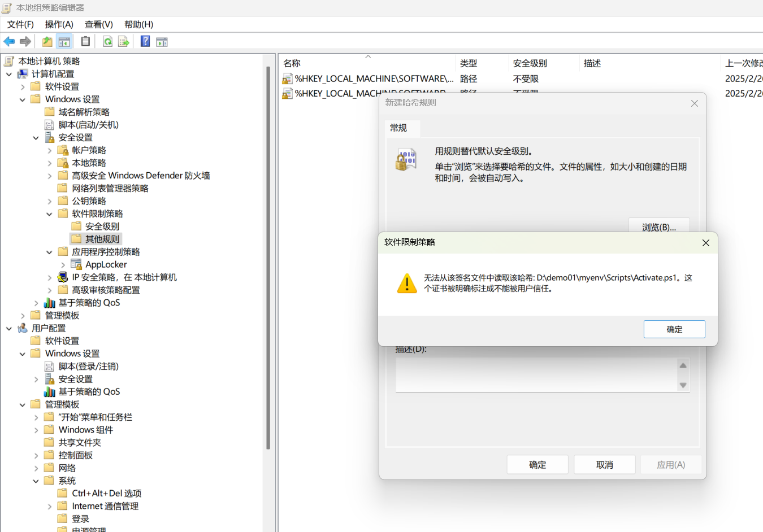This screenshot has width=763, height=532.
Task: Click the Forward arrow toolbar icon
Action: pos(25,41)
